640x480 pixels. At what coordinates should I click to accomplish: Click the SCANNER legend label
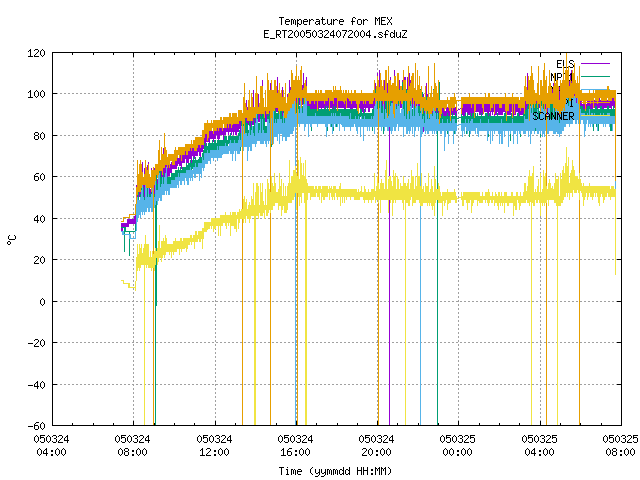[x=553, y=116]
